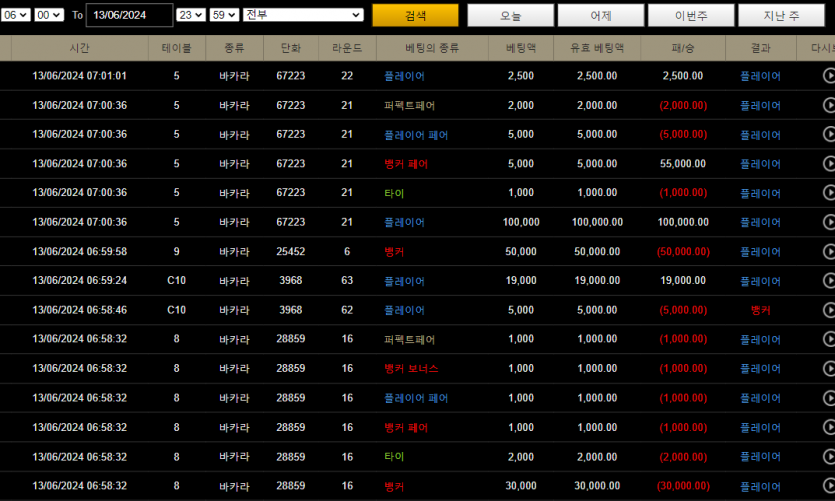The width and height of the screenshot is (835, 501).
Task: Click the 종류 column header
Action: [234, 48]
